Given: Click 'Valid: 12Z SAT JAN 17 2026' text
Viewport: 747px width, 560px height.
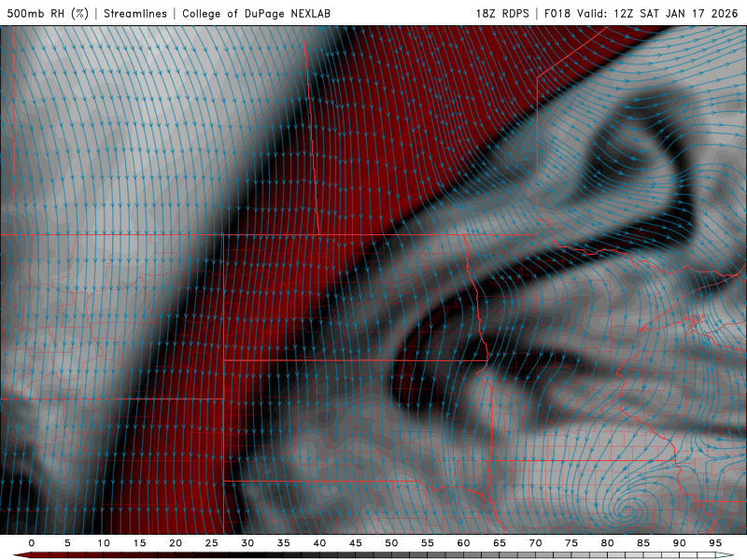Looking at the screenshot, I should coord(657,13).
